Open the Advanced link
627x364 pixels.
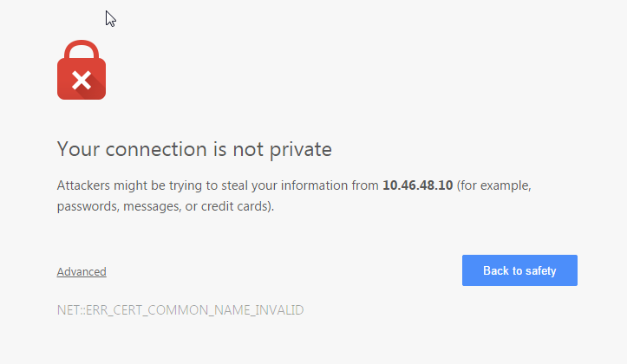(x=82, y=271)
